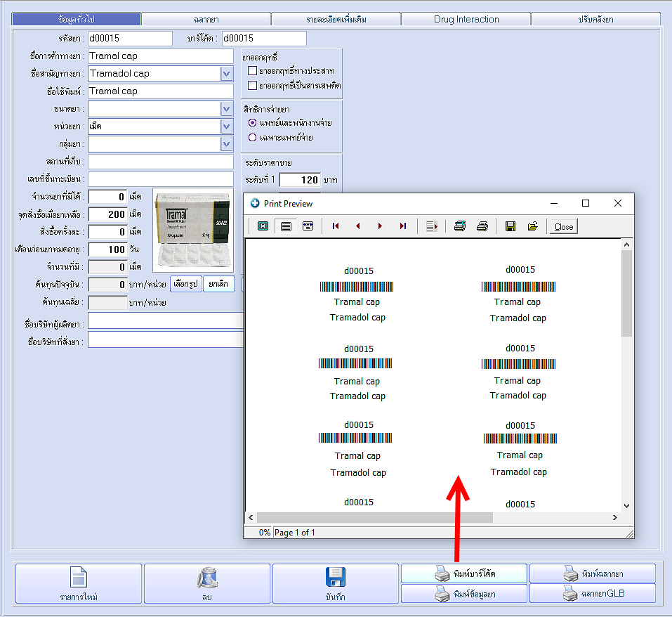The image size is (672, 617).
Task: Click the print drug label (พิมพ์ฉลากยา) button
Action: click(x=593, y=573)
